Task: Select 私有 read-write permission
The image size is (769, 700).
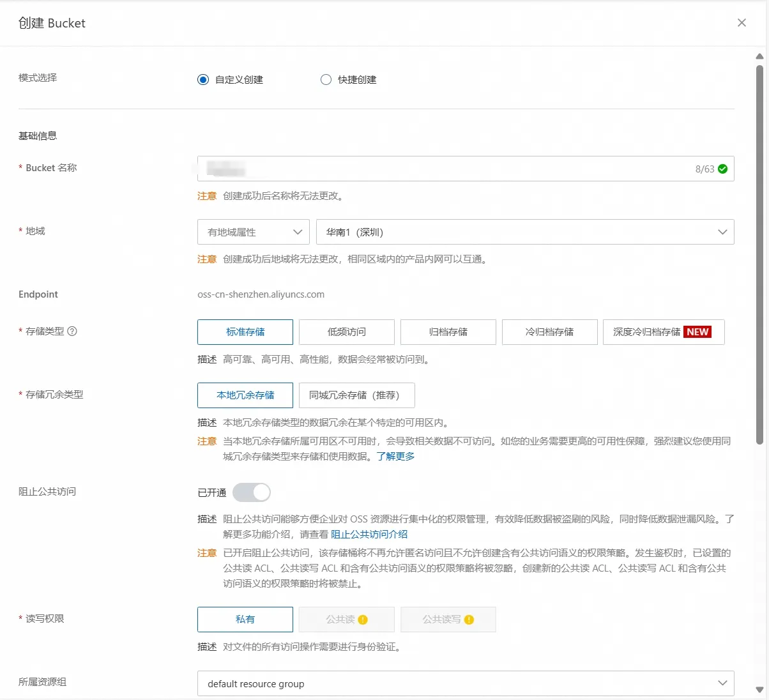Action: (x=245, y=620)
